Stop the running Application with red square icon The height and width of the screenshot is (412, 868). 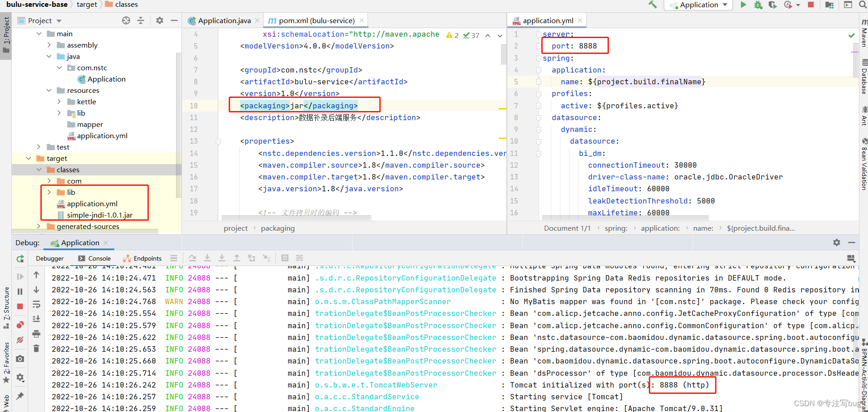point(810,5)
